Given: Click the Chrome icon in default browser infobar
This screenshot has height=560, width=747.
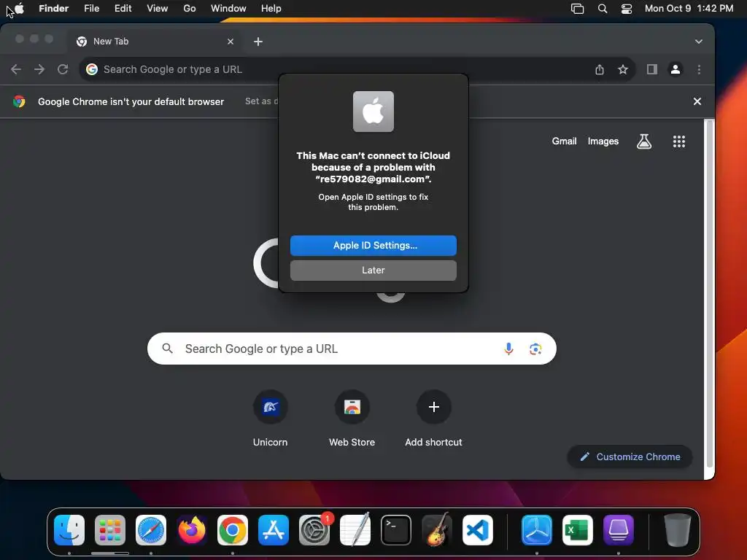Looking at the screenshot, I should coord(19,101).
